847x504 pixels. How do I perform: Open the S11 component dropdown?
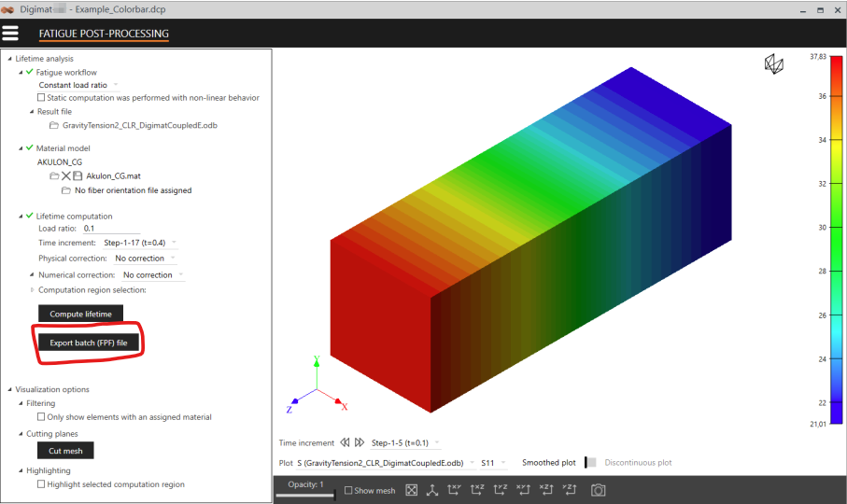pos(493,462)
